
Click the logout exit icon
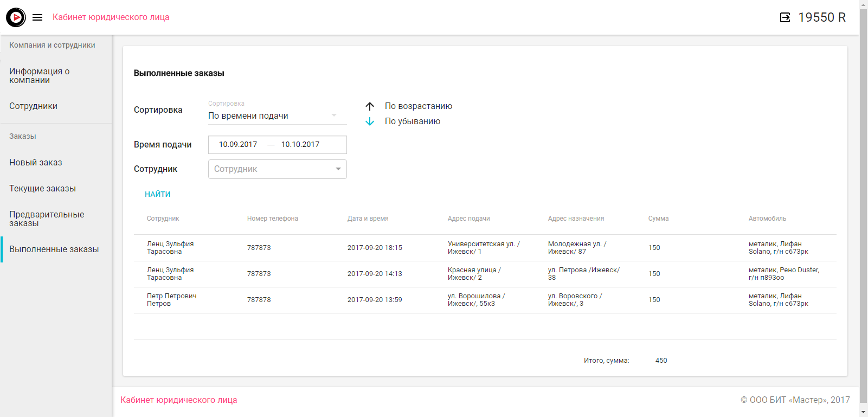point(785,17)
